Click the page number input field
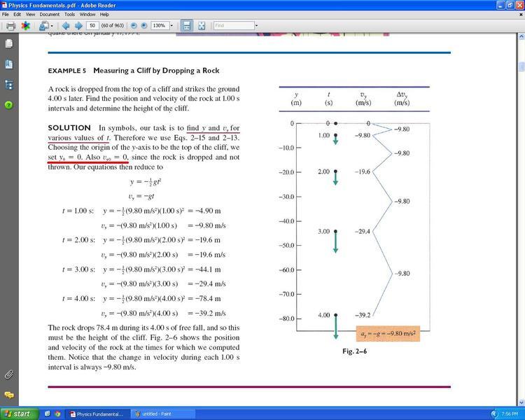 92,26
